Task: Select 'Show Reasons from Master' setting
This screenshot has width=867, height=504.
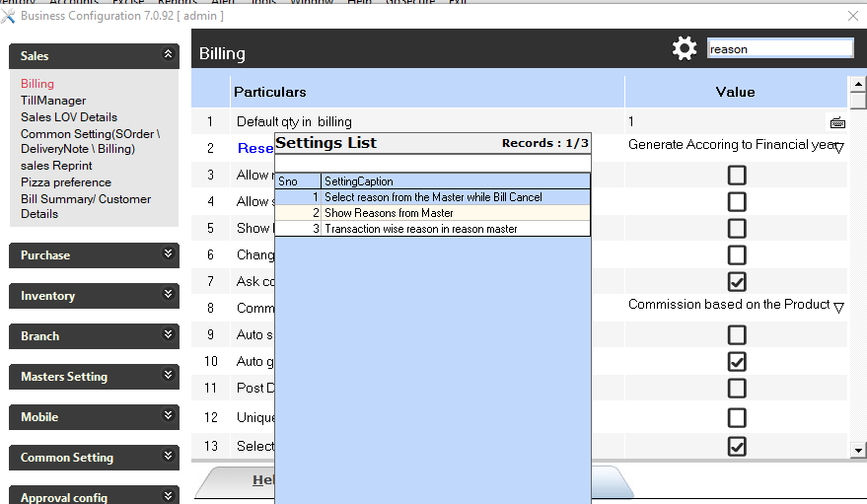Action: pos(389,213)
